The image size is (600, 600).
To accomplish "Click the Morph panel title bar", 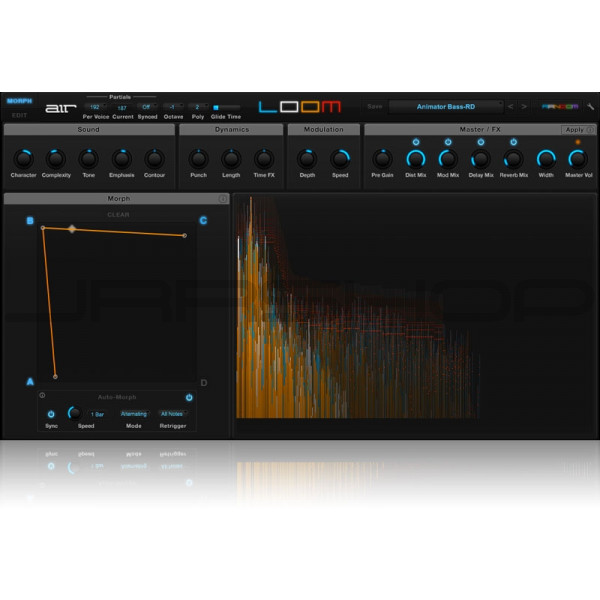I will tap(117, 199).
